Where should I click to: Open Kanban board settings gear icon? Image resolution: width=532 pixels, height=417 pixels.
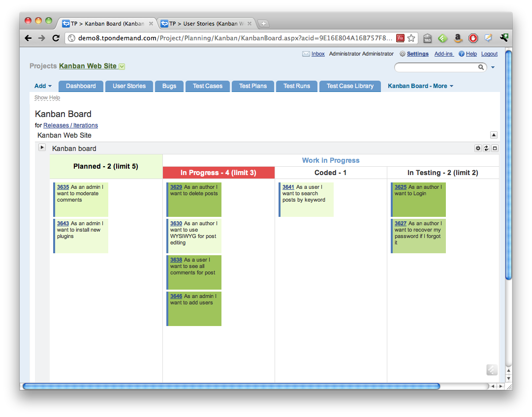click(478, 149)
